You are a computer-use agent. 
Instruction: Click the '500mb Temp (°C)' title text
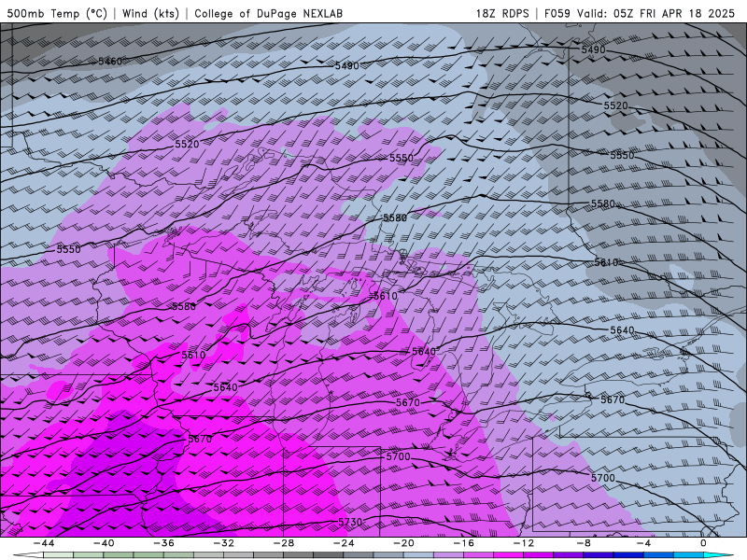tap(57, 13)
